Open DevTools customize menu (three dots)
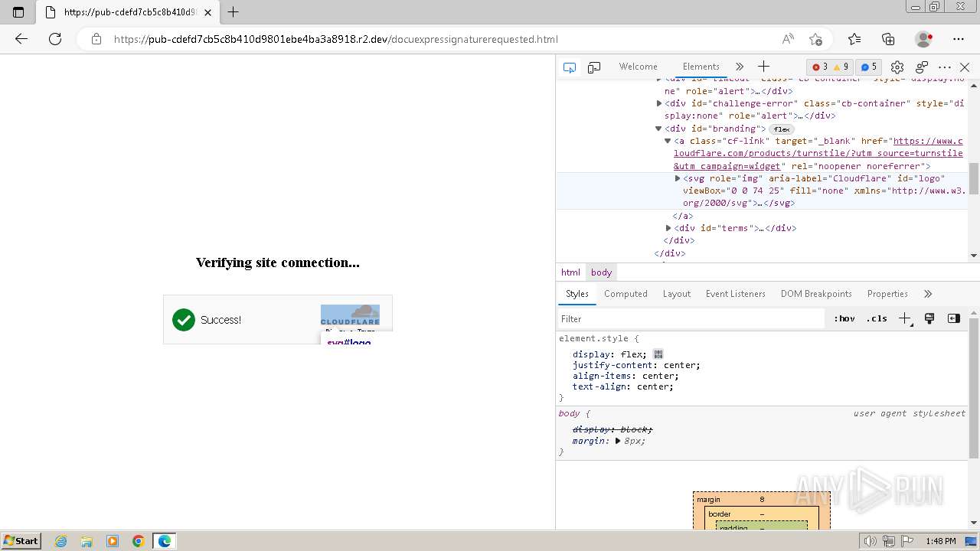This screenshot has height=551, width=980. pos(945,67)
